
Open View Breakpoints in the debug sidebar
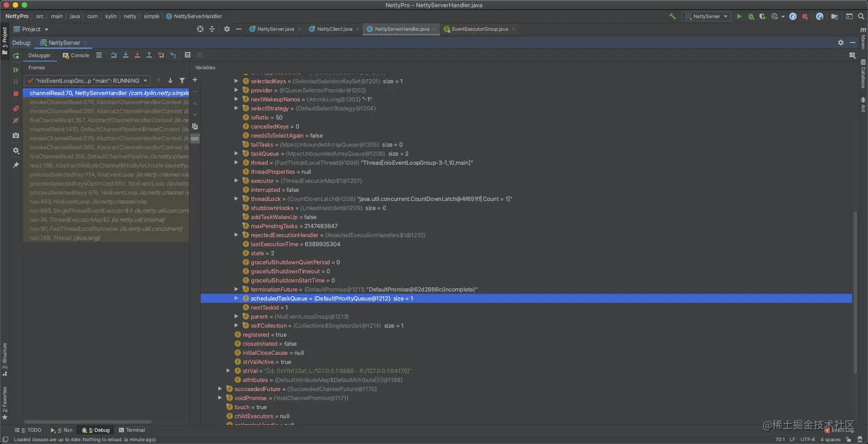(x=15, y=108)
